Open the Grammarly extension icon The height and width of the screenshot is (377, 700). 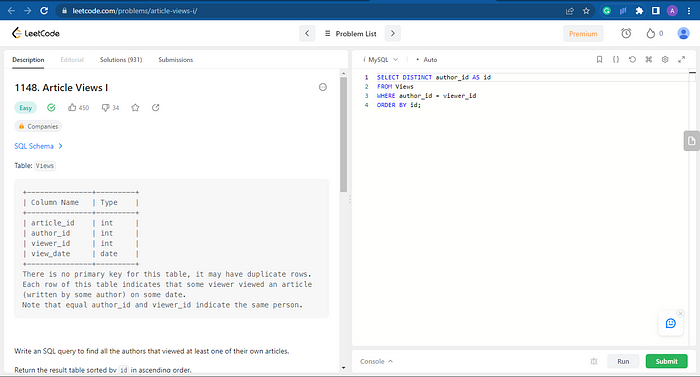(606, 11)
